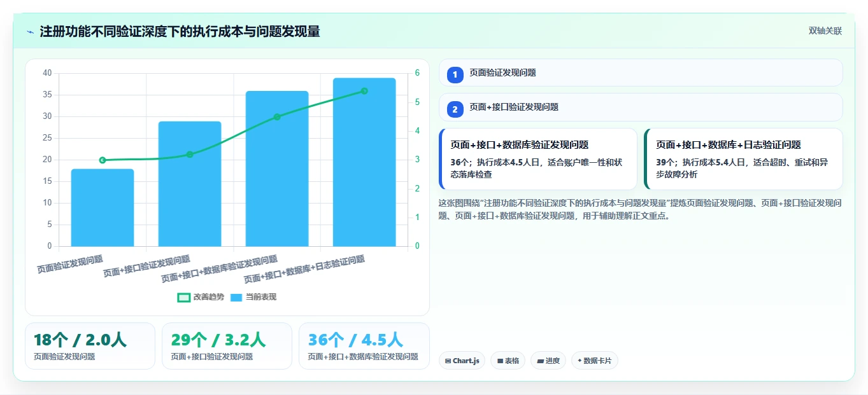Click the icon inside the 进度 tag
Image resolution: width=868 pixels, height=395 pixels.
(540, 361)
